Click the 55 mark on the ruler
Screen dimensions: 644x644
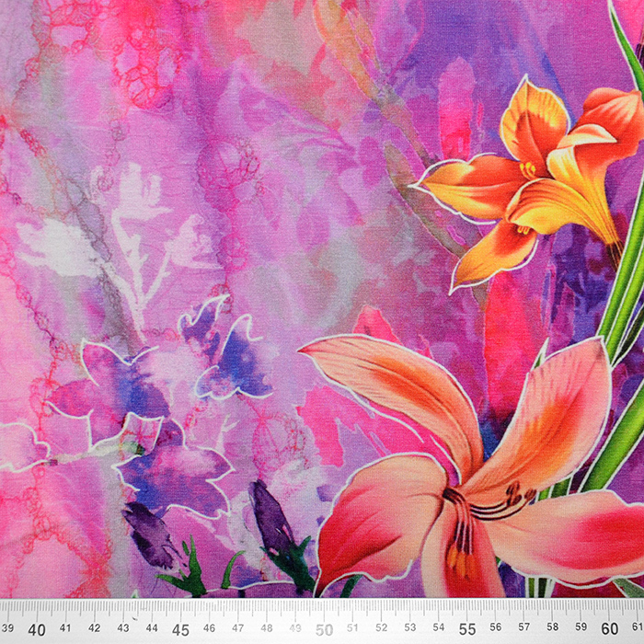467,630
